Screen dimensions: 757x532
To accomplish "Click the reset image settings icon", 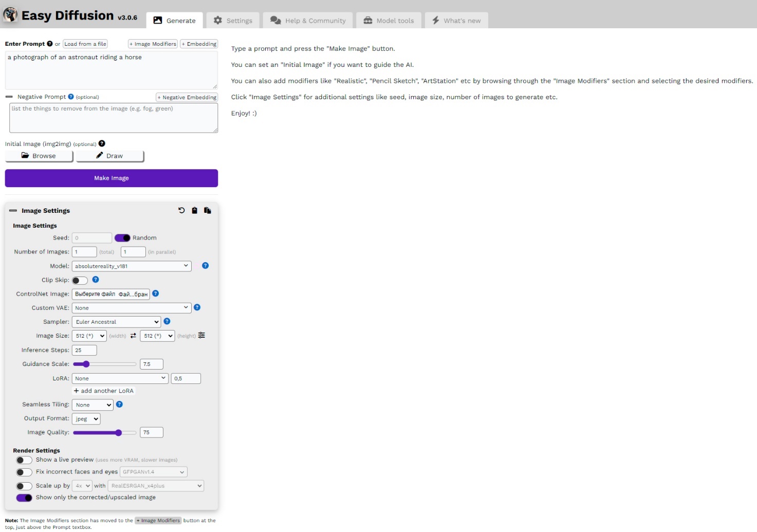I will 181,210.
